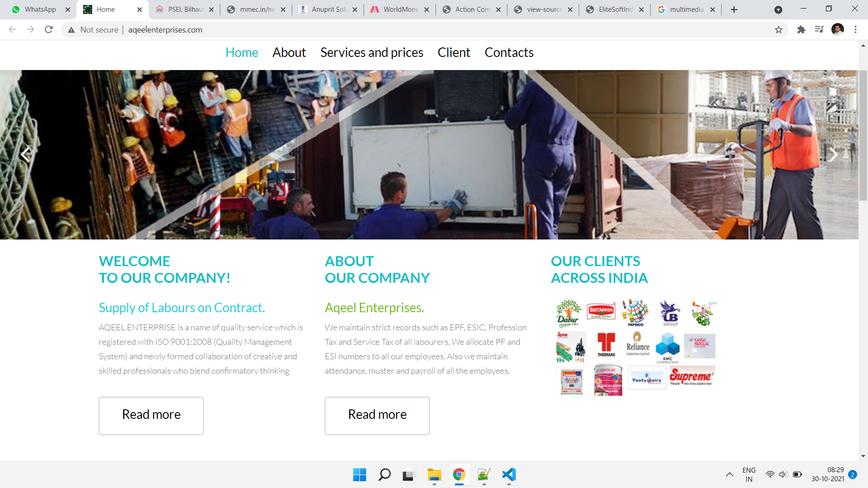868x488 pixels.
Task: Open Chrome three-dot menu
Action: click(x=855, y=30)
